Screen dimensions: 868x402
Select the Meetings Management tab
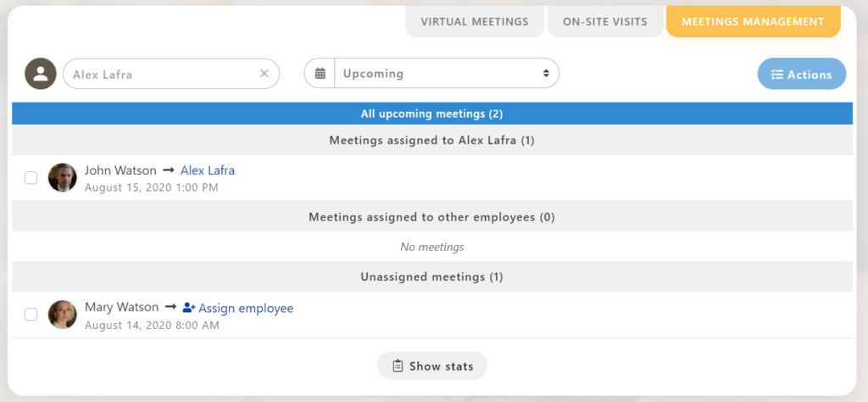[x=753, y=22]
